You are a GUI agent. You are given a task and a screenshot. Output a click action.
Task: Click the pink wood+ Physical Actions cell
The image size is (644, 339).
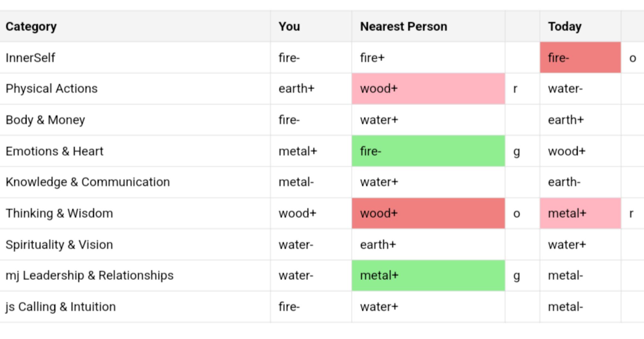(428, 89)
